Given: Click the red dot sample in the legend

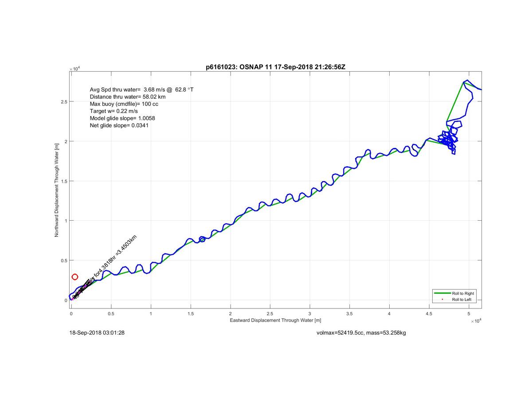Looking at the screenshot, I should (x=442, y=300).
